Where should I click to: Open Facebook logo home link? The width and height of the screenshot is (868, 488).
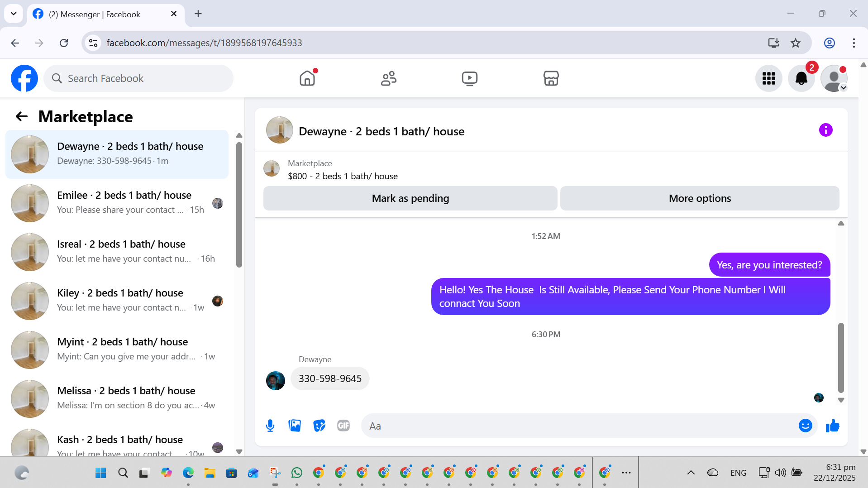click(x=24, y=78)
